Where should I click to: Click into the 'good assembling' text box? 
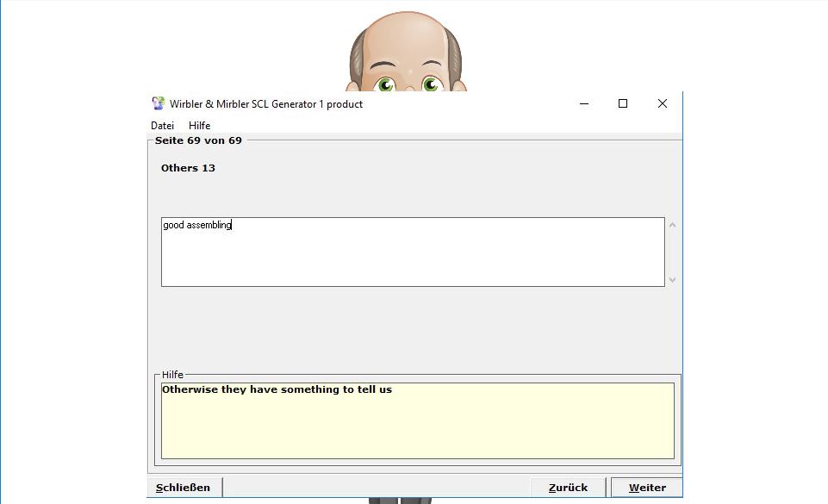pos(412,252)
